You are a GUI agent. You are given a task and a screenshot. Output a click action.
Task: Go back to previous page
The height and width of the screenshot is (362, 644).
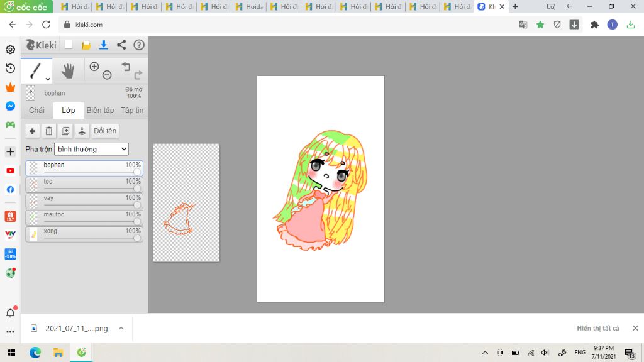(13, 25)
